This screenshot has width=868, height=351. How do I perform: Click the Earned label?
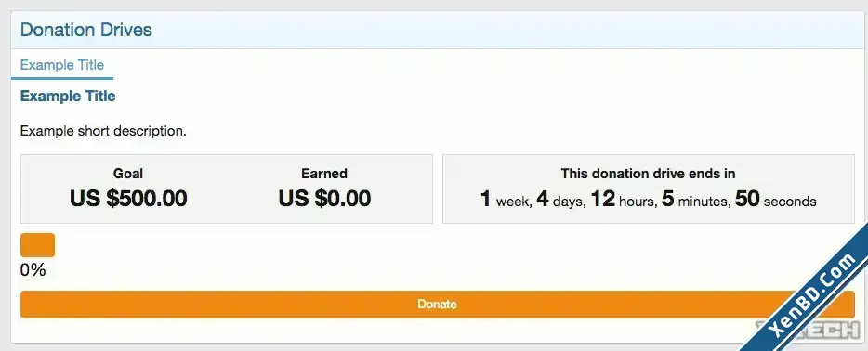tap(324, 174)
